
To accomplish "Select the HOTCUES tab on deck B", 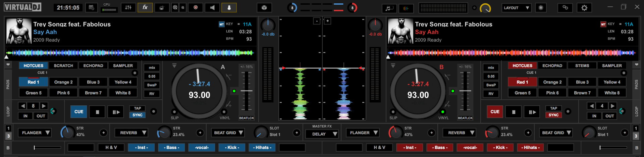I will tap(522, 66).
